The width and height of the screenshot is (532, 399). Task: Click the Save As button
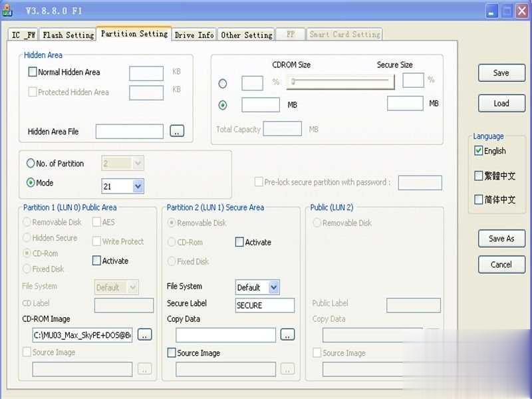tap(501, 239)
